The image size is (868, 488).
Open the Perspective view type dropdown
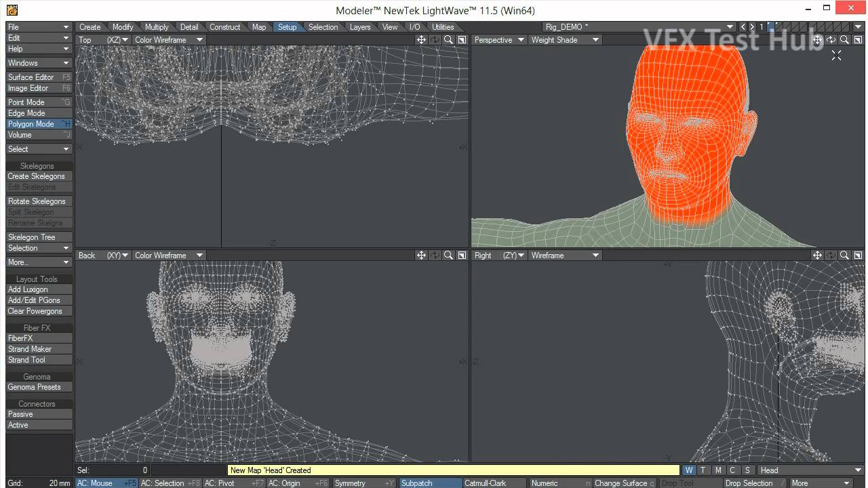499,40
